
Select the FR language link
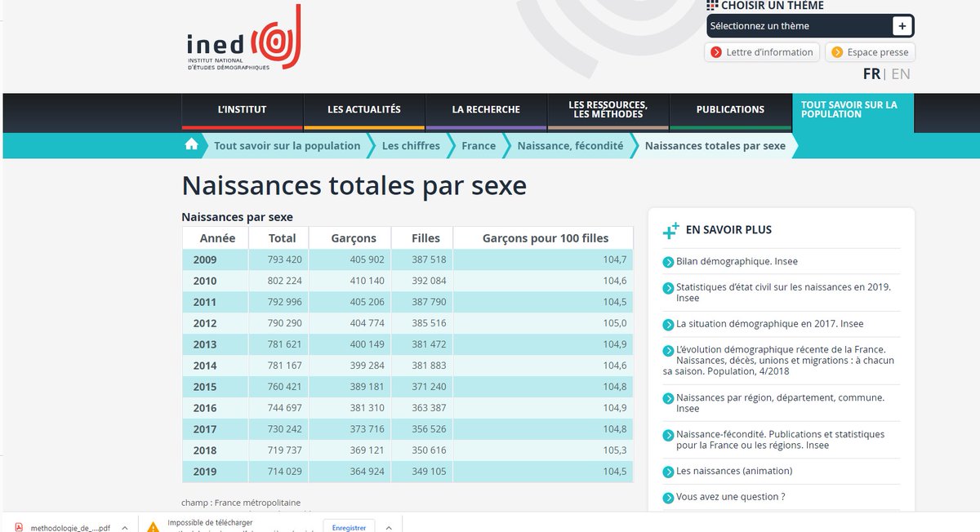tap(871, 74)
